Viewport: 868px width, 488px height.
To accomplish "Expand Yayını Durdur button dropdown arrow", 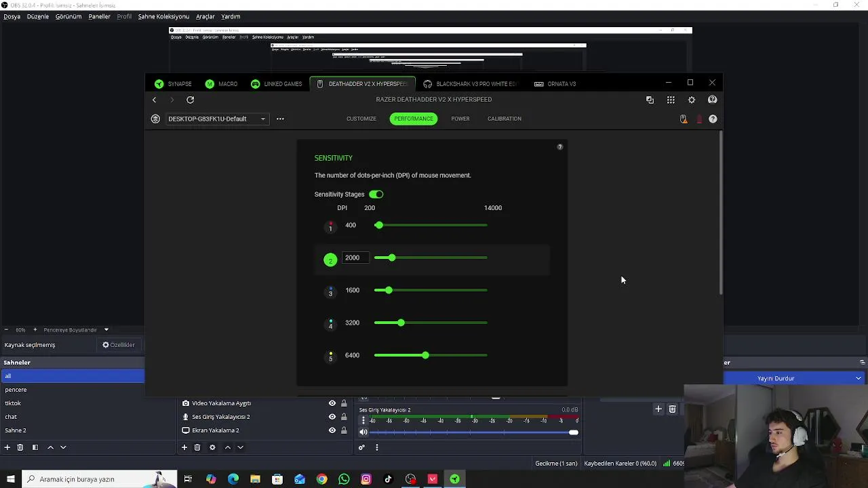I will click(x=859, y=378).
